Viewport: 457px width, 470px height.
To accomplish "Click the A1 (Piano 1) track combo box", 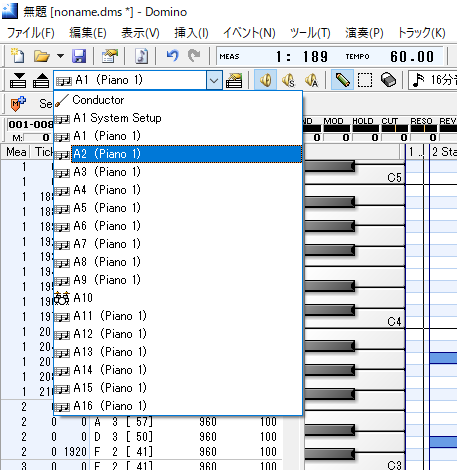I will [x=130, y=80].
